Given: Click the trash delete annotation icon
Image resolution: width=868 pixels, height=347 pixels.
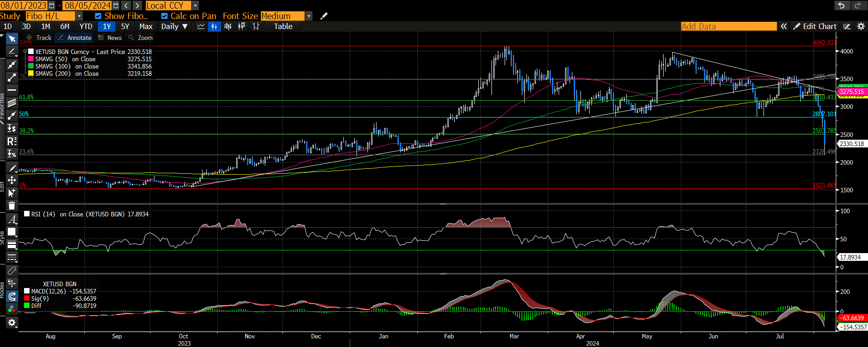Looking at the screenshot, I should pos(12,205).
